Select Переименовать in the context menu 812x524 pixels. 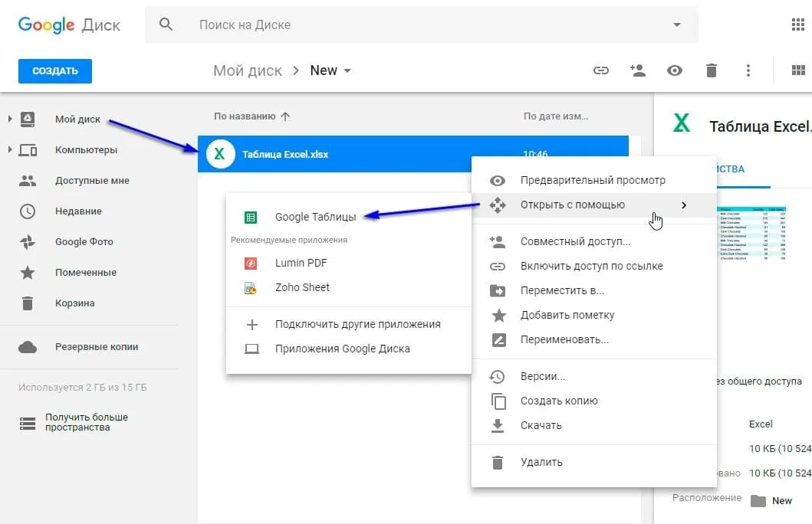pos(567,339)
